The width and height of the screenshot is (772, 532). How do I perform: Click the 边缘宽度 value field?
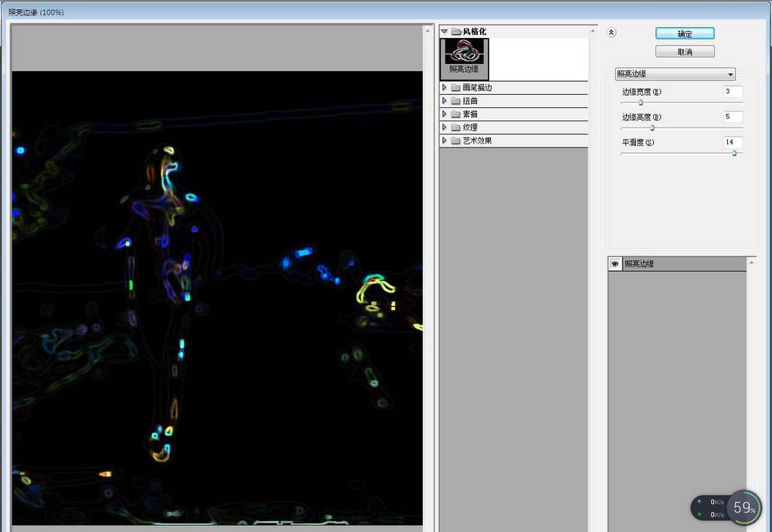coord(733,92)
